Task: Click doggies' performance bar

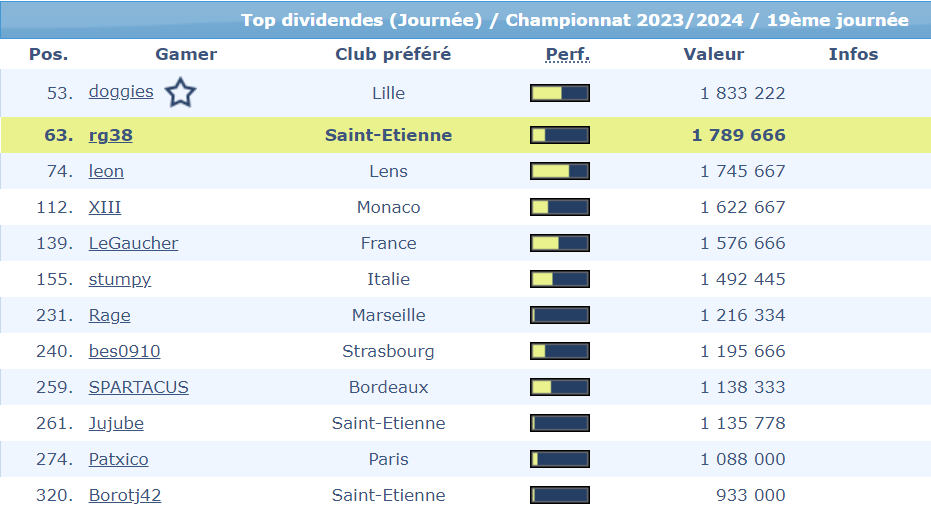Action: coord(559,93)
